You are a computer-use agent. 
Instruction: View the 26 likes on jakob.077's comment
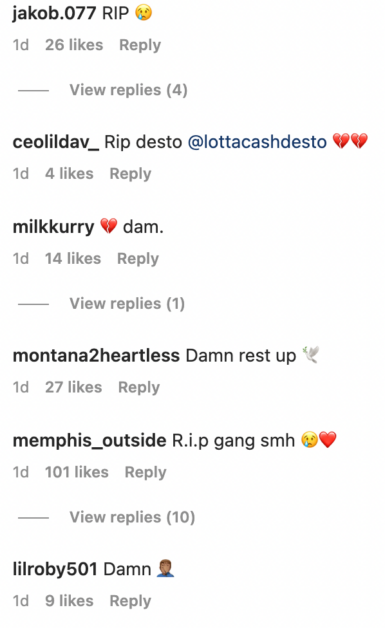coord(74,45)
